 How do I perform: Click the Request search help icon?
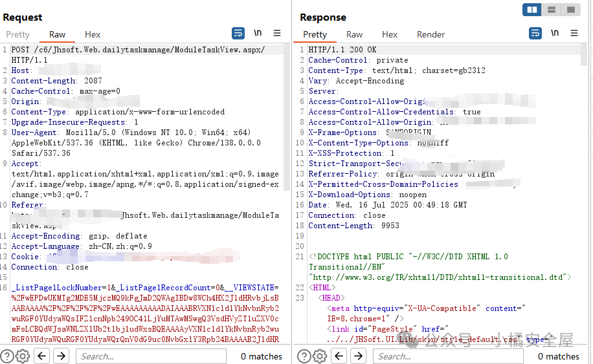click(x=6, y=356)
